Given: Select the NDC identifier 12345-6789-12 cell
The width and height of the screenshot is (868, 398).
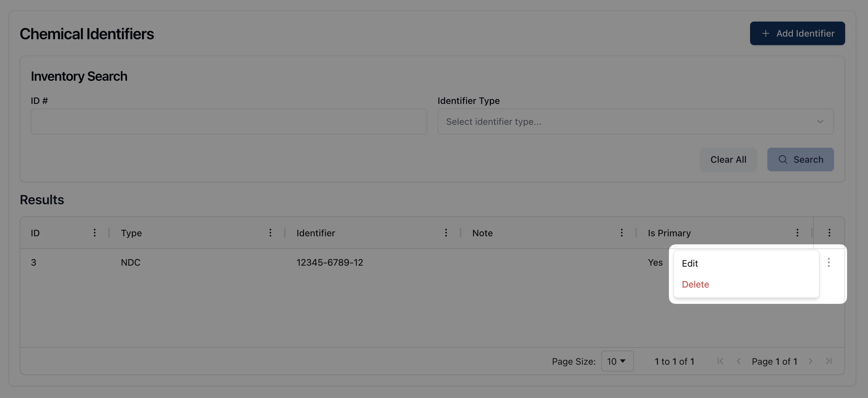Looking at the screenshot, I should (x=330, y=262).
